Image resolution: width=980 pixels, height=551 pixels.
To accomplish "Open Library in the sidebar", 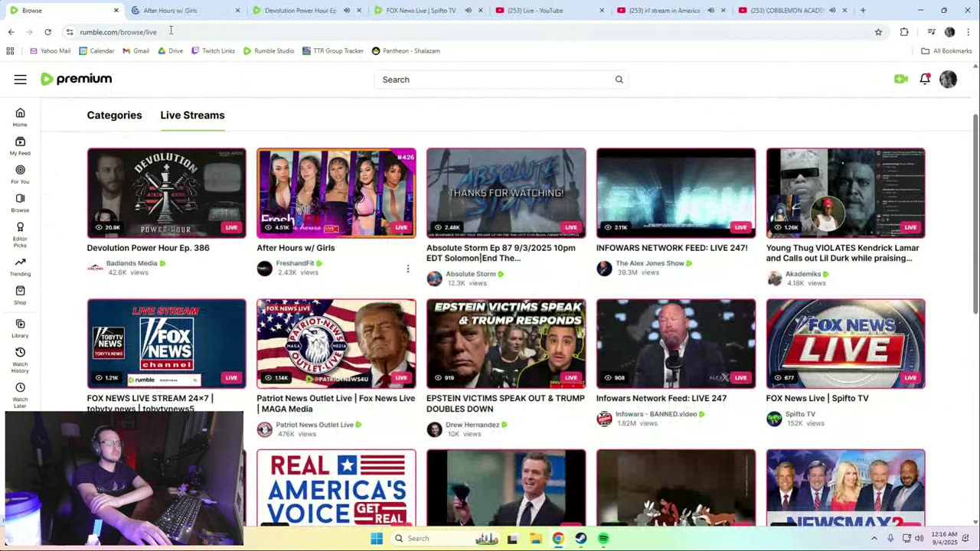I will pos(20,328).
